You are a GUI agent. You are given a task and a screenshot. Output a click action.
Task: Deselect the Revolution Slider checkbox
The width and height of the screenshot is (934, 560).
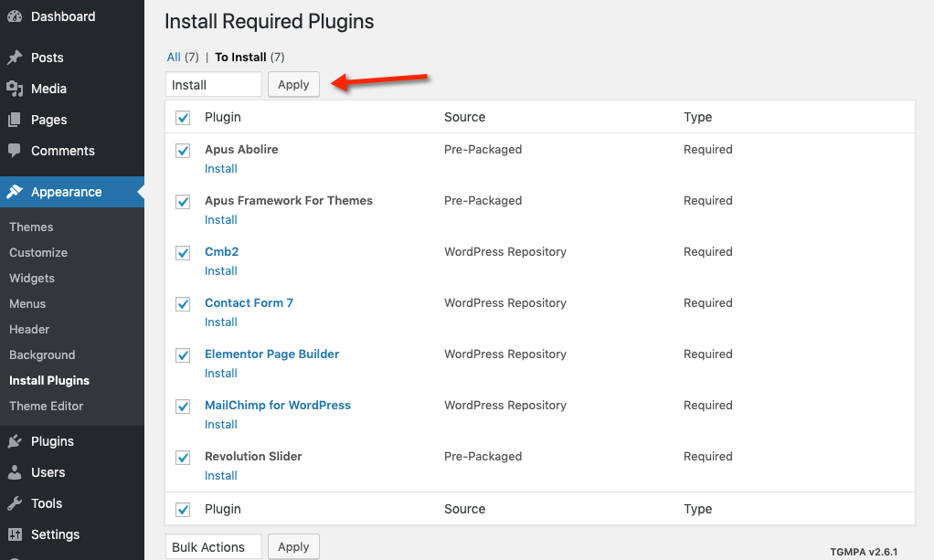(x=183, y=457)
